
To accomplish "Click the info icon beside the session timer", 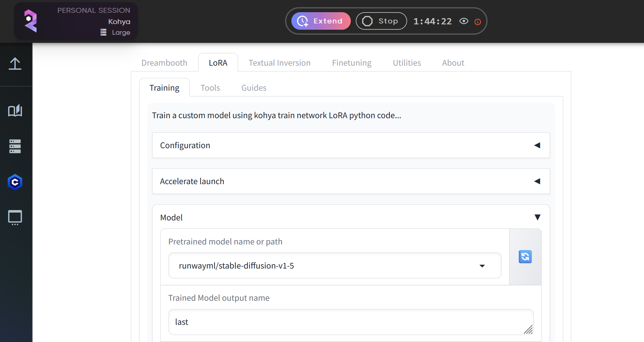I will tap(478, 22).
